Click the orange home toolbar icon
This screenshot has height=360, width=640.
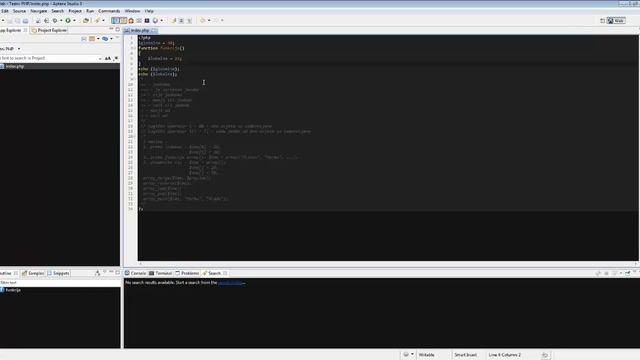pyautogui.click(x=131, y=20)
